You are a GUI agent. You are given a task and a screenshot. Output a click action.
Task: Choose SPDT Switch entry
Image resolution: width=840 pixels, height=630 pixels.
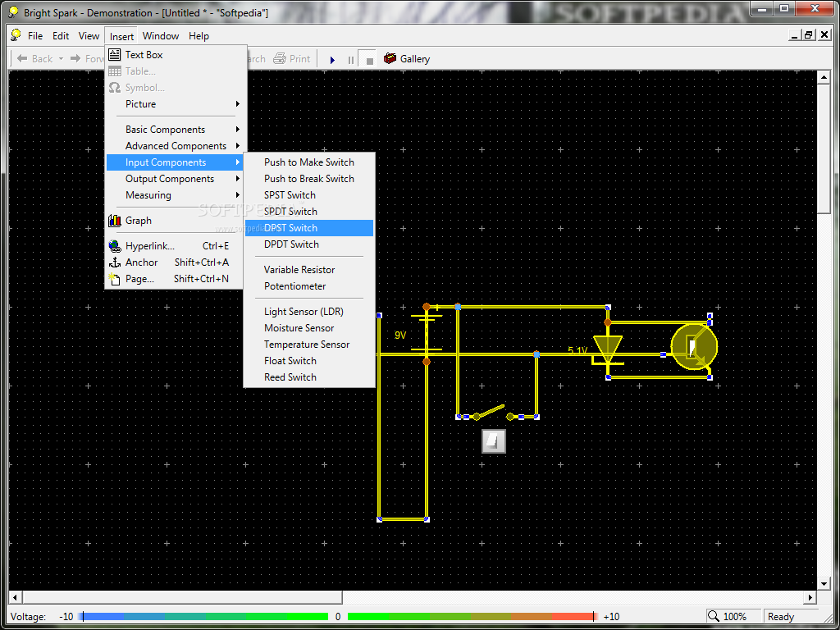pyautogui.click(x=309, y=211)
